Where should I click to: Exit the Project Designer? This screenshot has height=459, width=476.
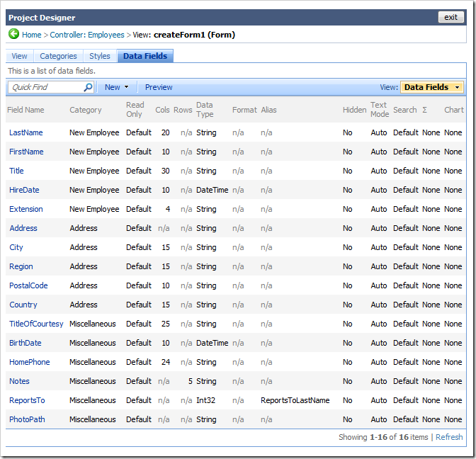(450, 17)
